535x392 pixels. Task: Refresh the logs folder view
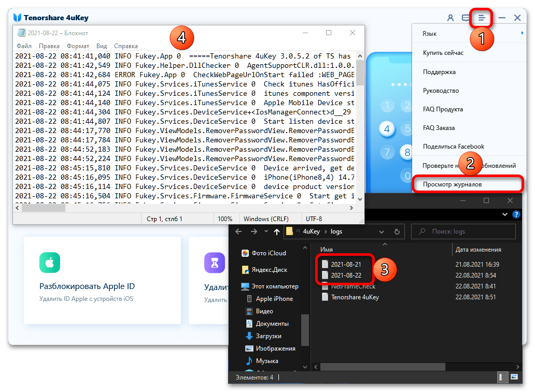point(397,231)
